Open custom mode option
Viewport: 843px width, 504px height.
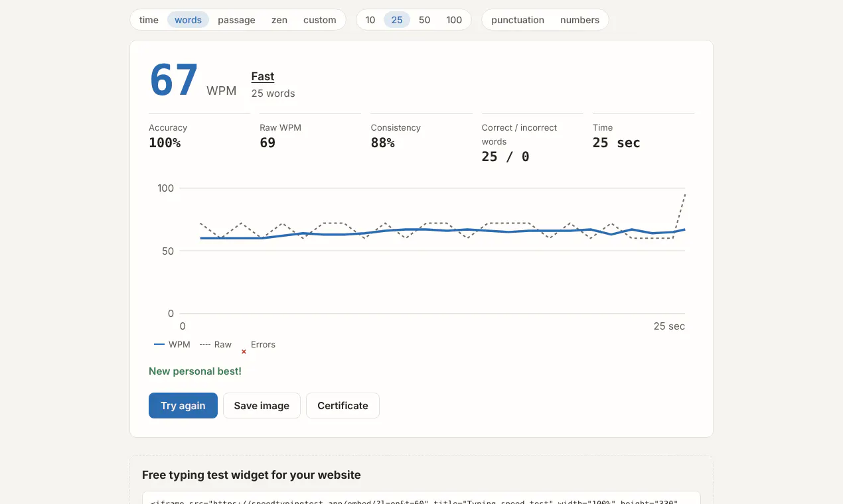click(320, 20)
